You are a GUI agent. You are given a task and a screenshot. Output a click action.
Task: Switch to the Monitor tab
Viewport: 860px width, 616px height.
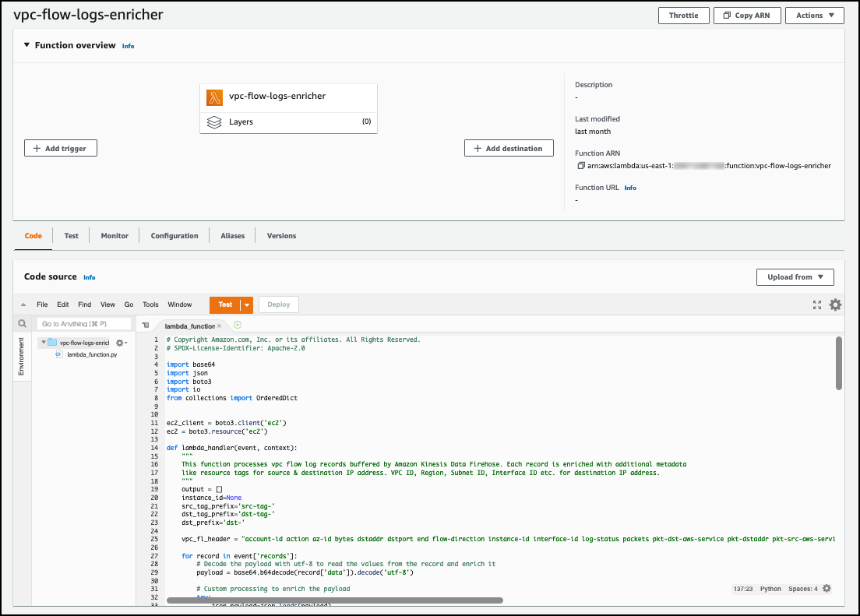(x=115, y=236)
